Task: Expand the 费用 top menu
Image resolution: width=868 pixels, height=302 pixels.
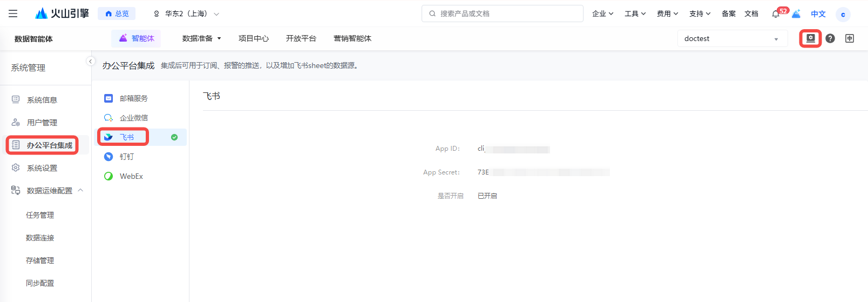Action: (x=667, y=14)
